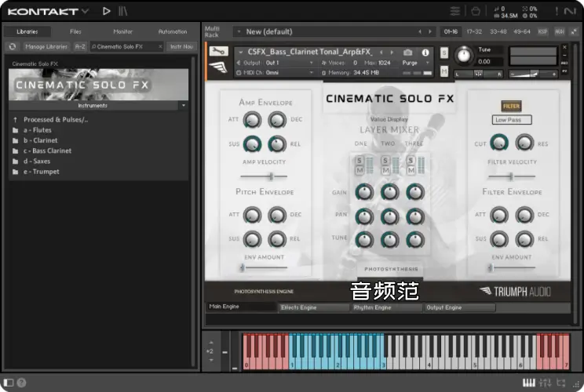Image resolution: width=584 pixels, height=392 pixels.
Task: Refresh libraries with circular arrow icon
Action: (x=13, y=46)
